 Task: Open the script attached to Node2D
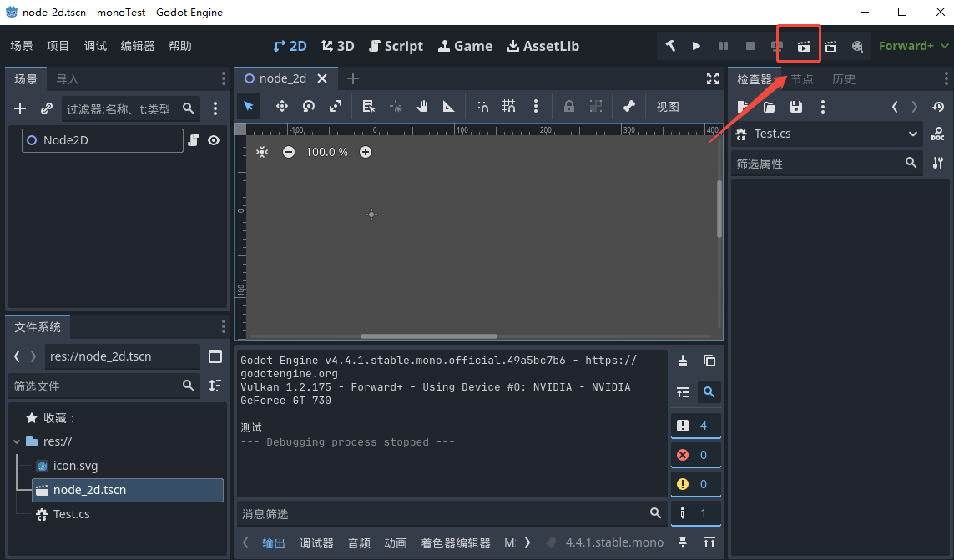[x=194, y=140]
